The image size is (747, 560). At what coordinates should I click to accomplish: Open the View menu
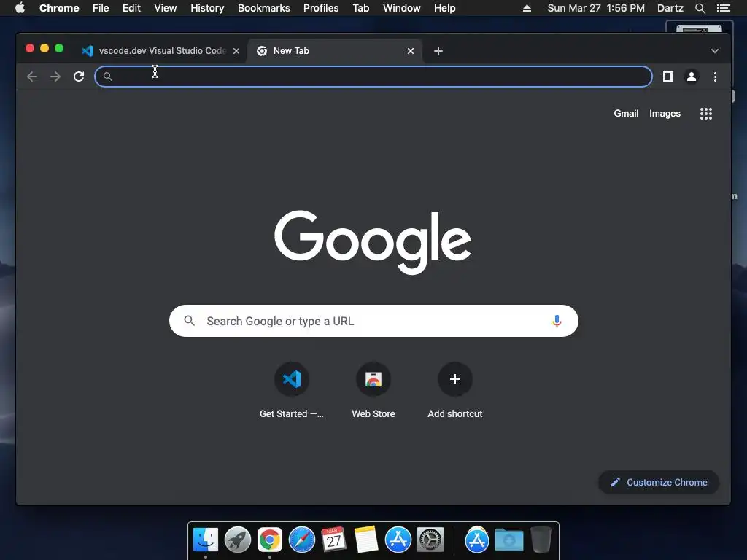pyautogui.click(x=166, y=8)
